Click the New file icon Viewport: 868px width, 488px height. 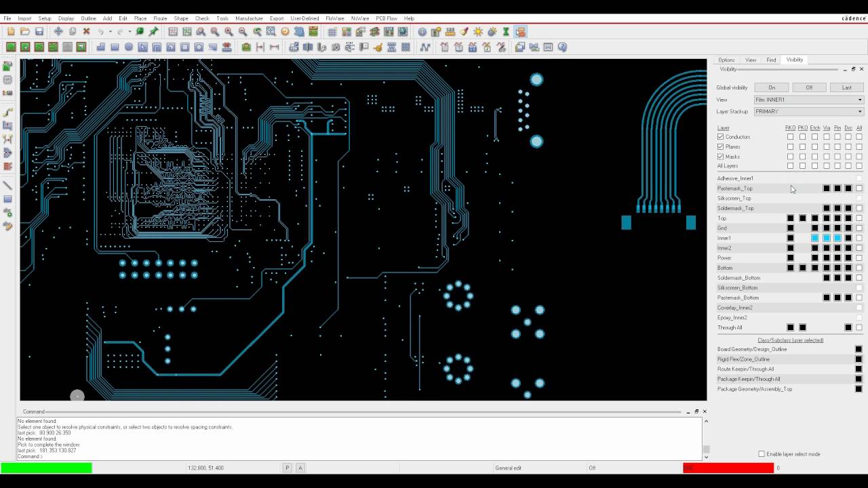[11, 32]
